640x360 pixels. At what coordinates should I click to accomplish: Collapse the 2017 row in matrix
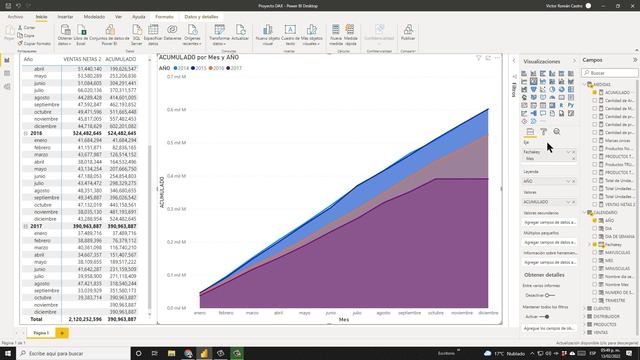pyautogui.click(x=26, y=226)
